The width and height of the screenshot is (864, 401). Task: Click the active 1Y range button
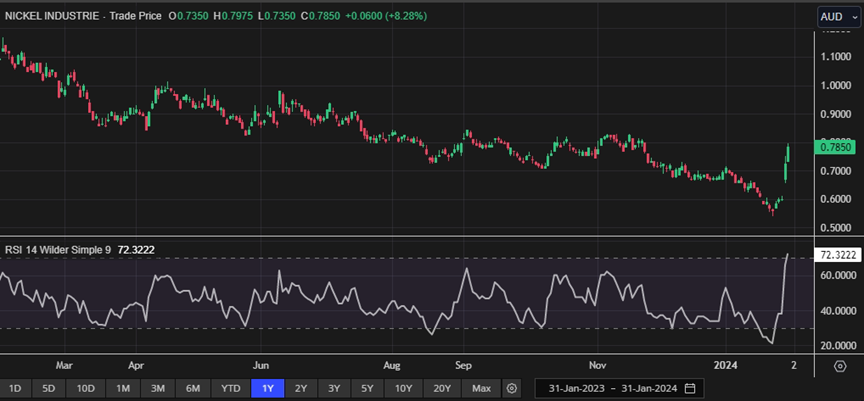coord(267,388)
